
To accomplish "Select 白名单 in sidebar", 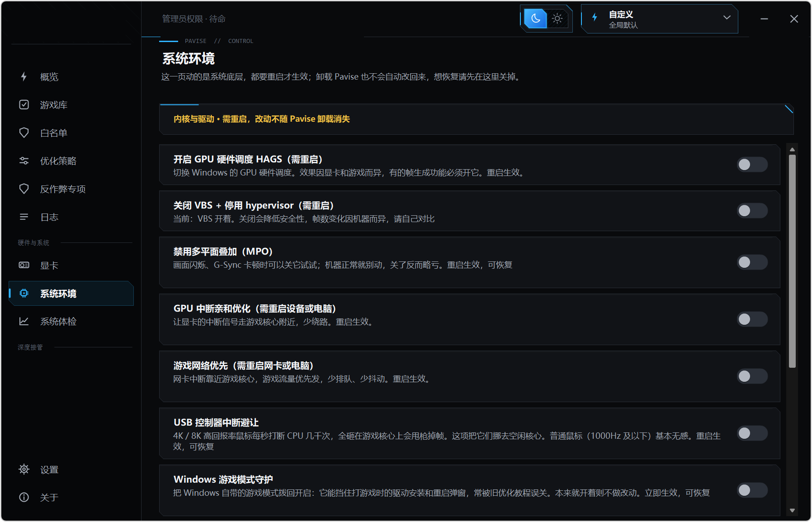I will 71,133.
